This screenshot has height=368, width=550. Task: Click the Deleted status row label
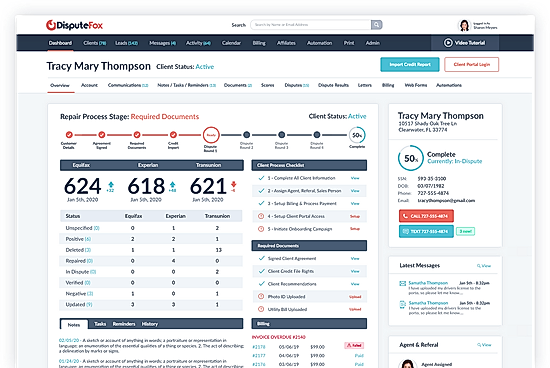pyautogui.click(x=78, y=250)
